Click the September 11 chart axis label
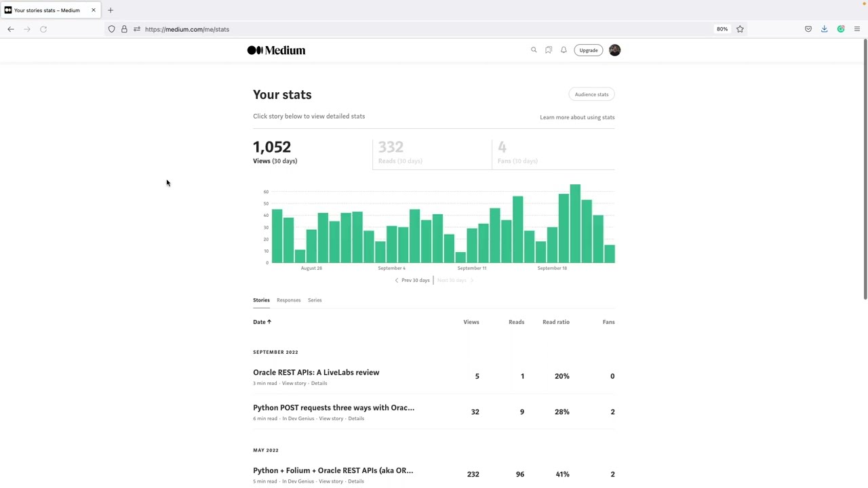Viewport: 868px width, 488px height. pyautogui.click(x=472, y=268)
